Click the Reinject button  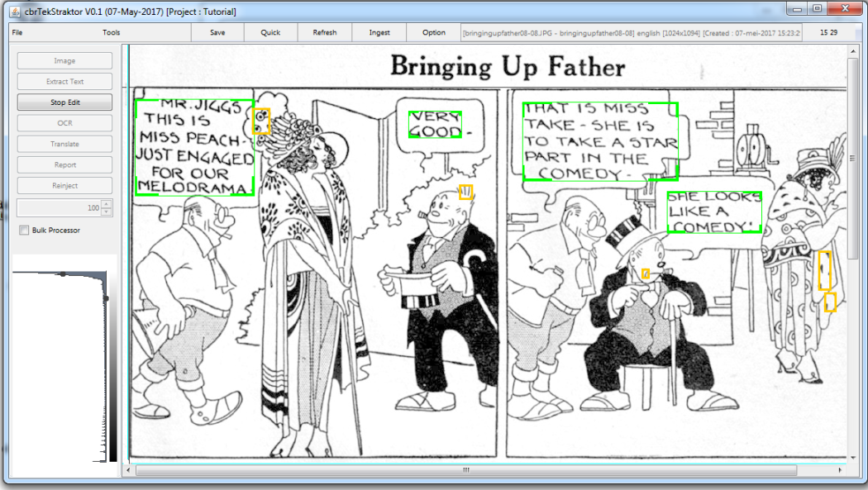64,186
